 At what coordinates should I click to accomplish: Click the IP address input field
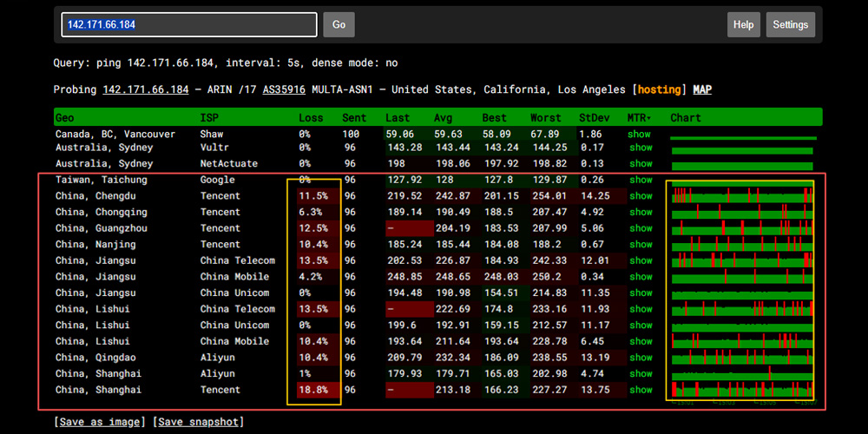pyautogui.click(x=188, y=24)
